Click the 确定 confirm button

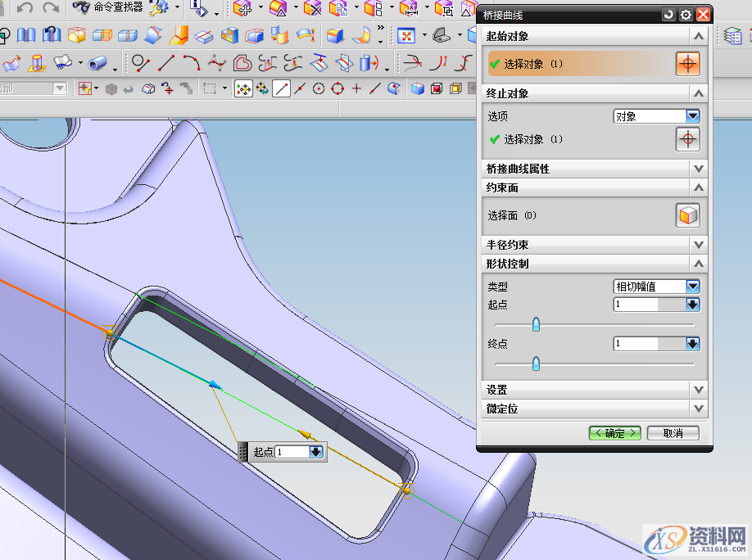(614, 433)
